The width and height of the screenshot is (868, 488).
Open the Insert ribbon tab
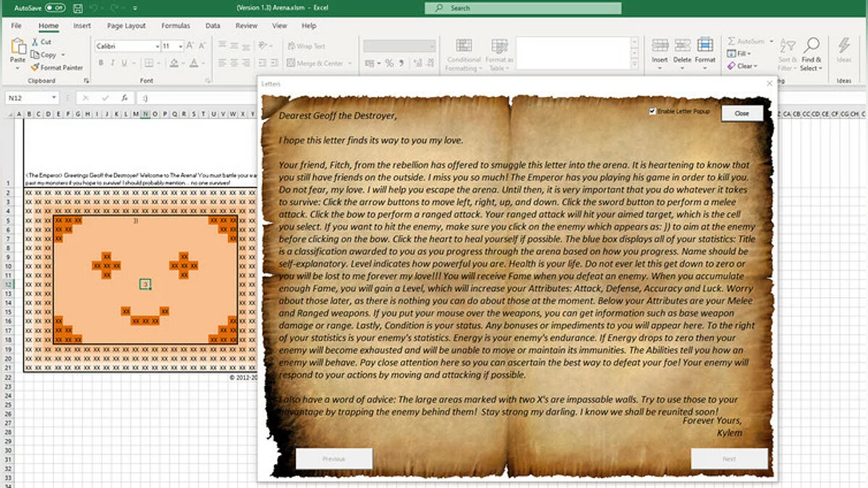click(x=82, y=26)
